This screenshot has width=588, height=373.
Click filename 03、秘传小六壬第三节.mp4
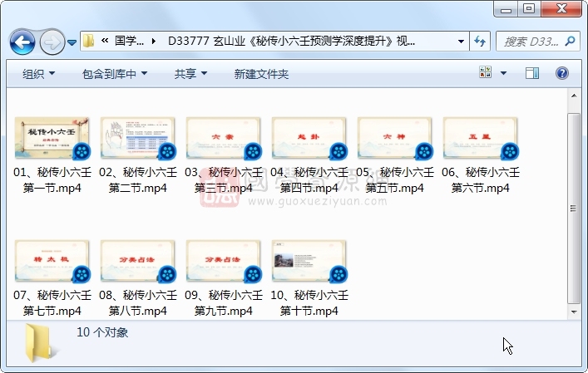coord(223,179)
